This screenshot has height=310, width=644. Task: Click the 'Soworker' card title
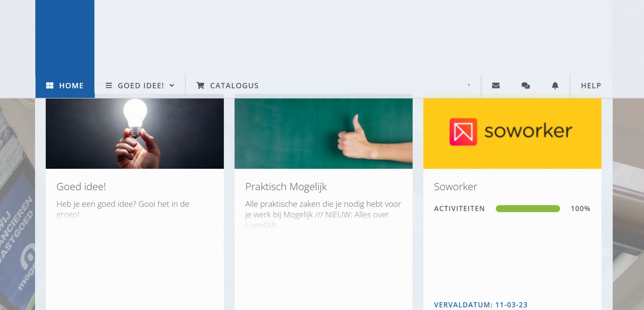click(x=455, y=186)
